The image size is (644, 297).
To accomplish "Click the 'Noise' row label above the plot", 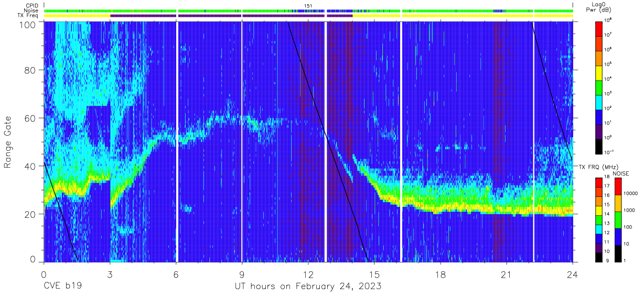I will point(31,10).
